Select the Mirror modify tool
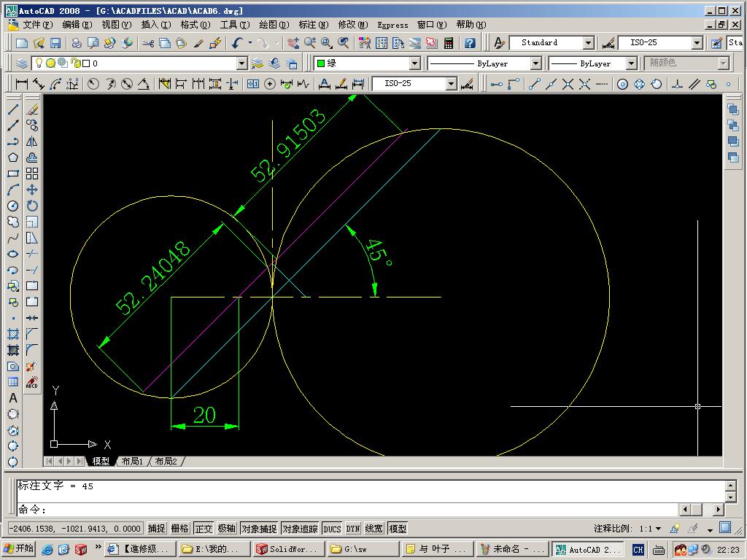This screenshot has width=747, height=560. coord(32,141)
